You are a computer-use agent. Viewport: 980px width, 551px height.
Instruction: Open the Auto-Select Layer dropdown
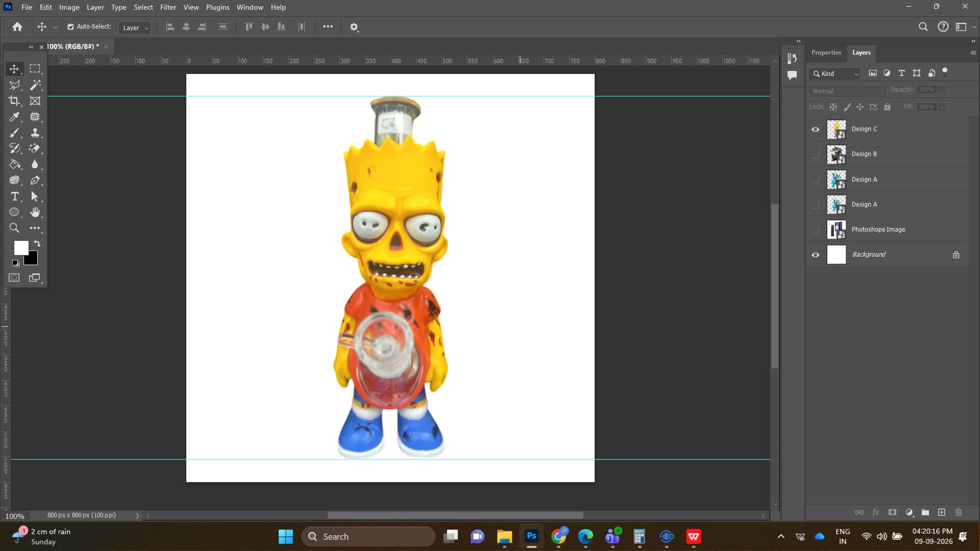[x=135, y=28]
